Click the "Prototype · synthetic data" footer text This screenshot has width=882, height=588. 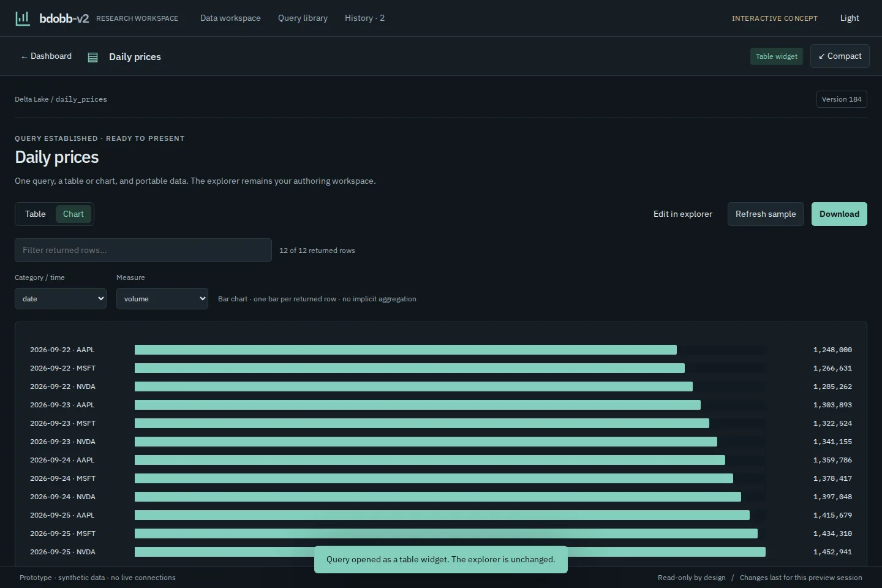pos(97,578)
